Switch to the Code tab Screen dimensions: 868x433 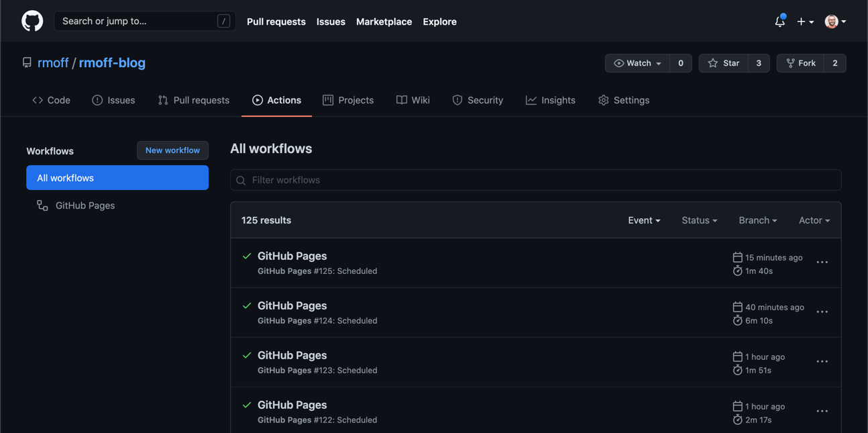pos(52,100)
